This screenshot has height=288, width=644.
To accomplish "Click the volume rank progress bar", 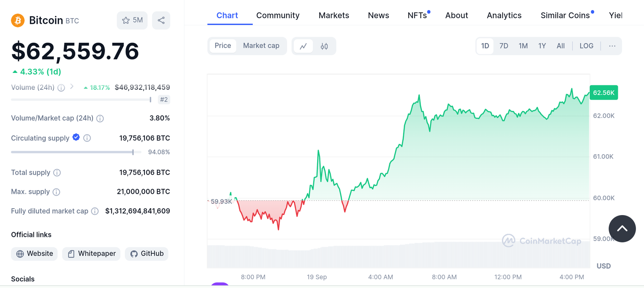I will point(81,99).
